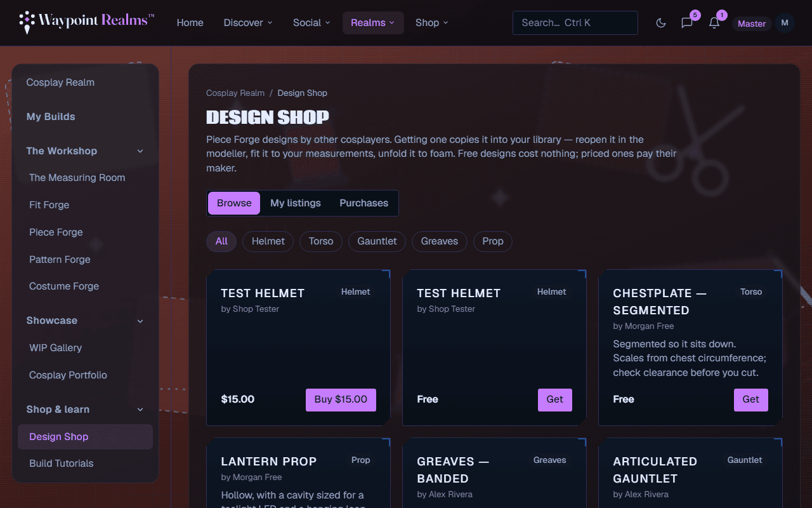Click Get on Chestplate — Segmented
This screenshot has width=812, height=508.
[x=751, y=400]
